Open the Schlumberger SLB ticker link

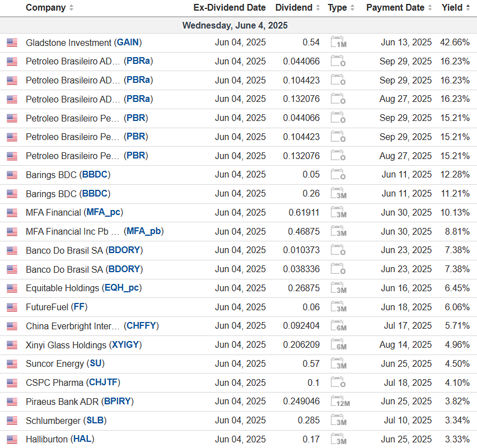tap(94, 421)
